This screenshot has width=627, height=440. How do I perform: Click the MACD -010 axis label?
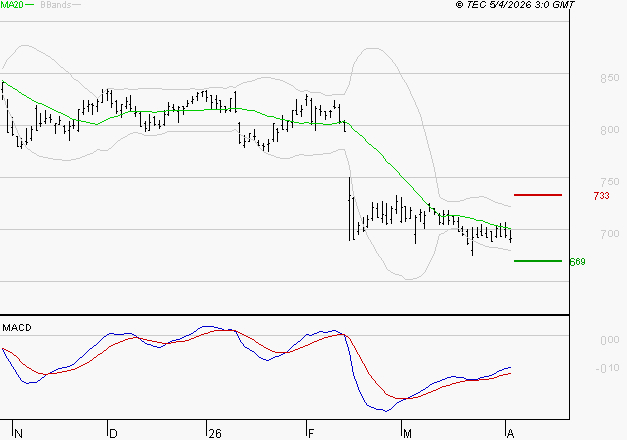(607, 368)
